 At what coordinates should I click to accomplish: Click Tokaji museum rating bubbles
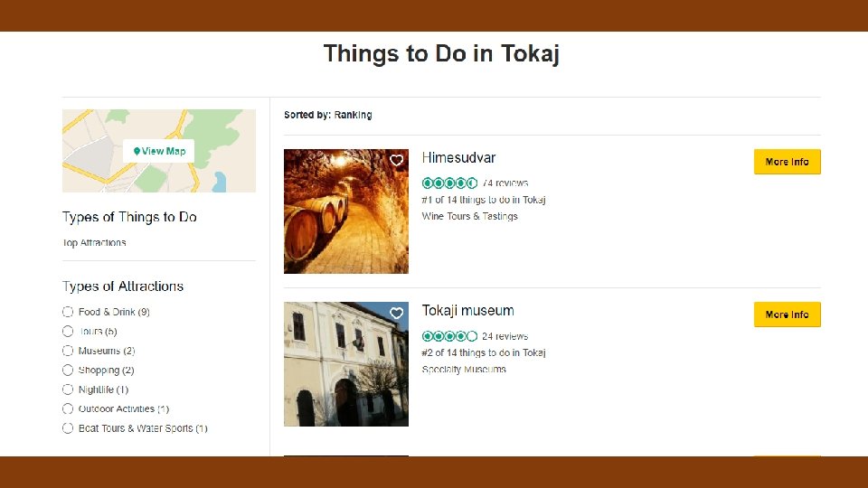(449, 336)
